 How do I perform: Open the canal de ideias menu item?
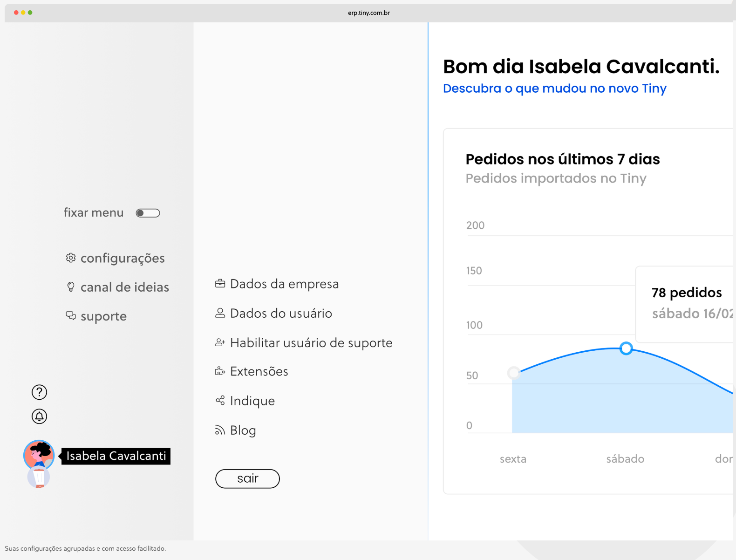pos(124,287)
